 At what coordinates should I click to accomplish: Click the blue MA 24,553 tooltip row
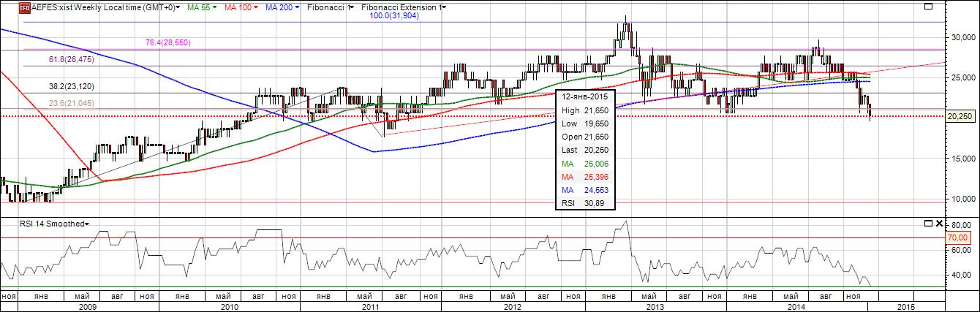[586, 190]
